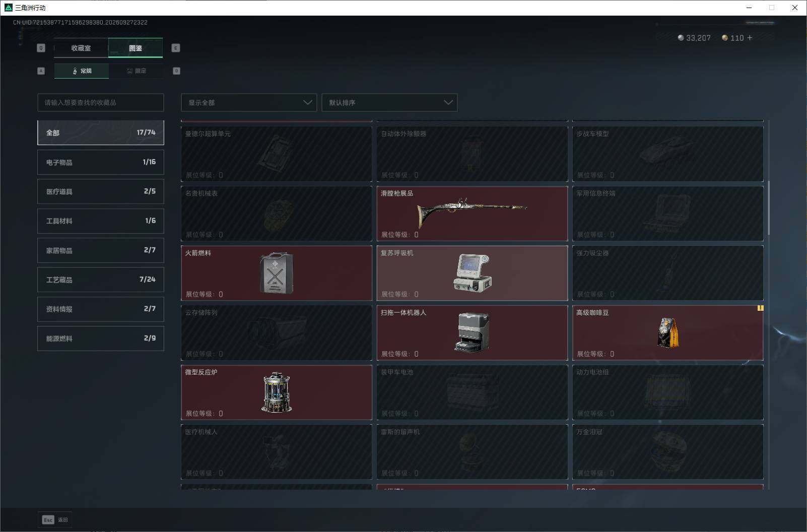
Task: Select the premium coffee beans bag icon
Action: [x=668, y=332]
